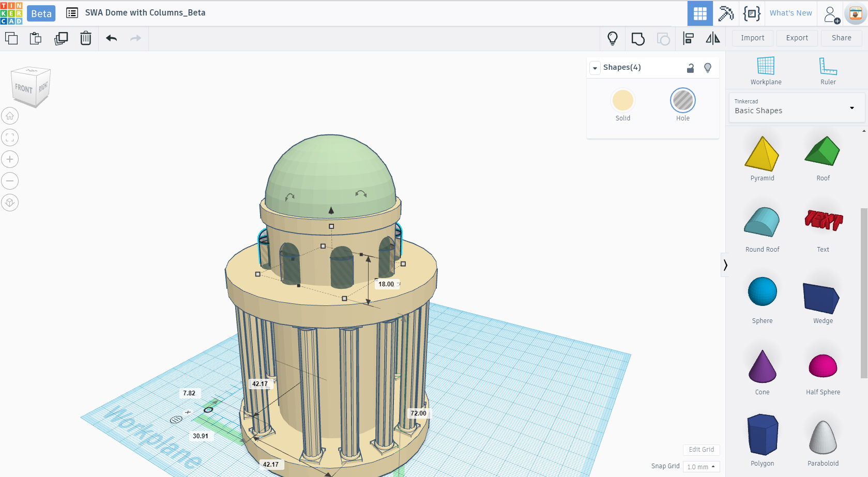Viewport: 868px width, 477px height.
Task: Rename design title SWA Dome with Columns_Beta
Action: (x=145, y=13)
